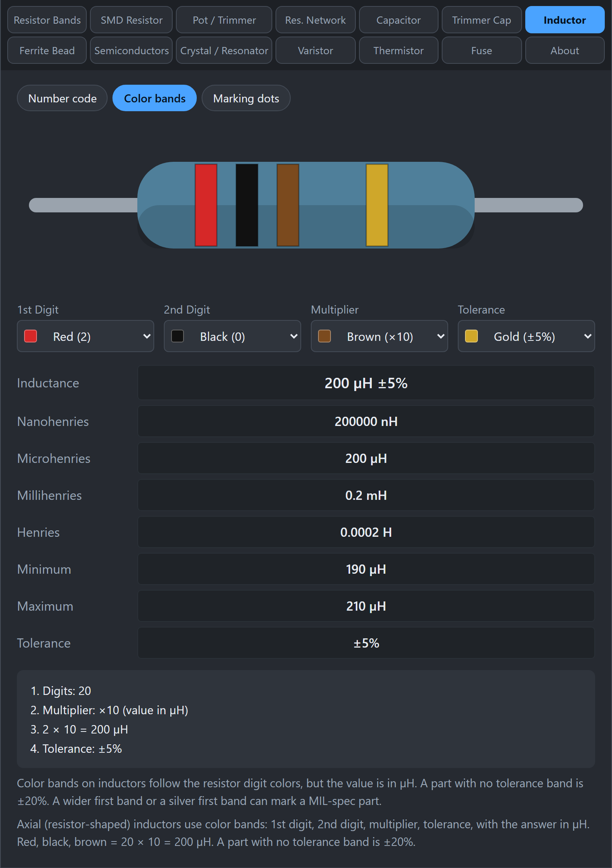Select the Color bands mode
Viewport: 612px width, 868px height.
pyautogui.click(x=155, y=98)
